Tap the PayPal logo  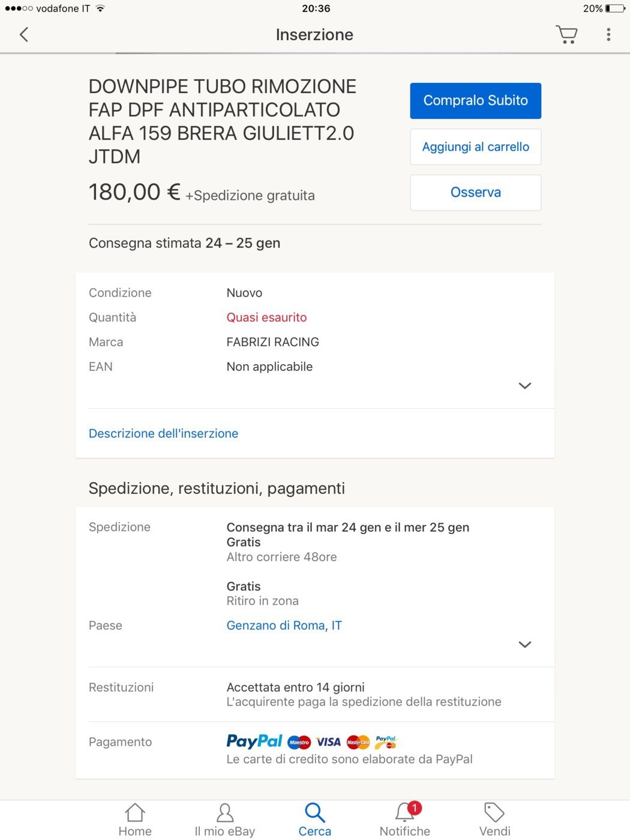click(254, 742)
